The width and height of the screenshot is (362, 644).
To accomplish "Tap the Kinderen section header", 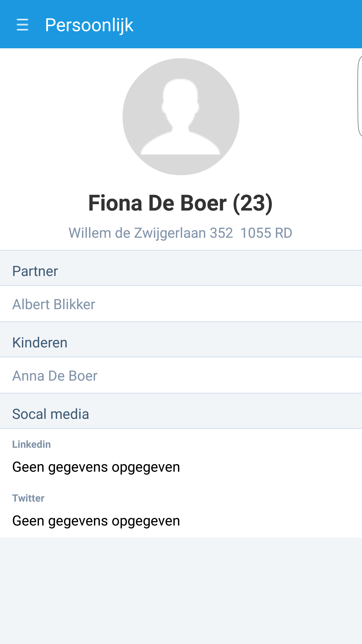I will click(40, 343).
